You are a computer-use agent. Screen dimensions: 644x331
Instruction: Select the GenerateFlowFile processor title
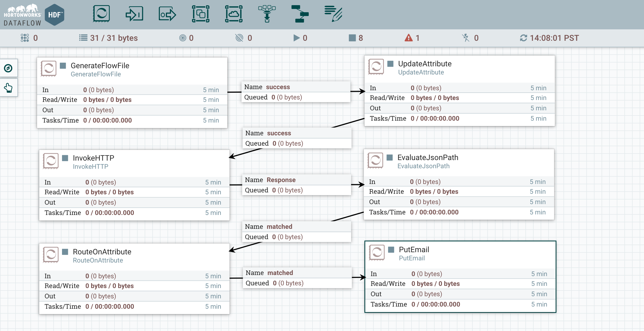pos(100,65)
